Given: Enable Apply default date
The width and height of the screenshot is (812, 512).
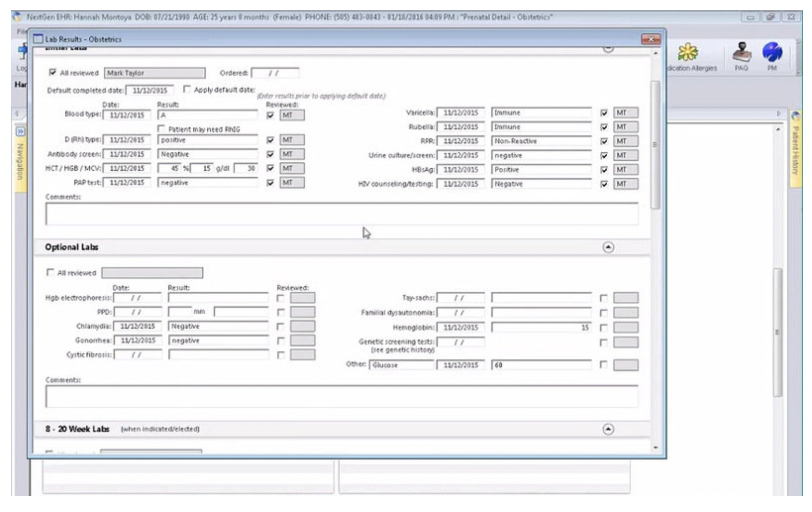Looking at the screenshot, I should tap(188, 89).
